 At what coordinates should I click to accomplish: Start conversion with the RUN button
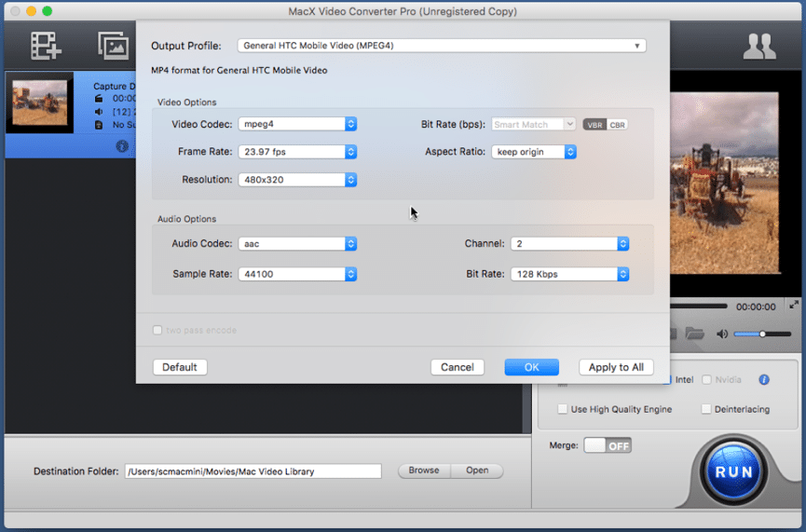[733, 471]
